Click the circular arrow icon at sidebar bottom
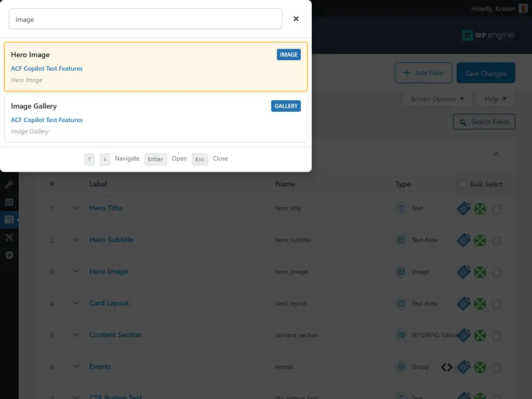532x399 pixels. tap(9, 255)
